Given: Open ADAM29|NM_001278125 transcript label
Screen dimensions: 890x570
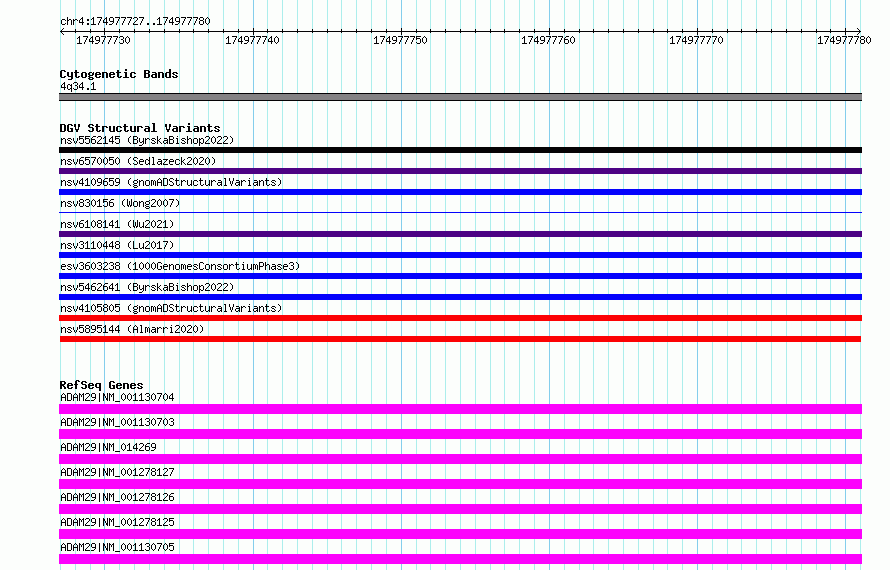Looking at the screenshot, I should pos(117,522).
